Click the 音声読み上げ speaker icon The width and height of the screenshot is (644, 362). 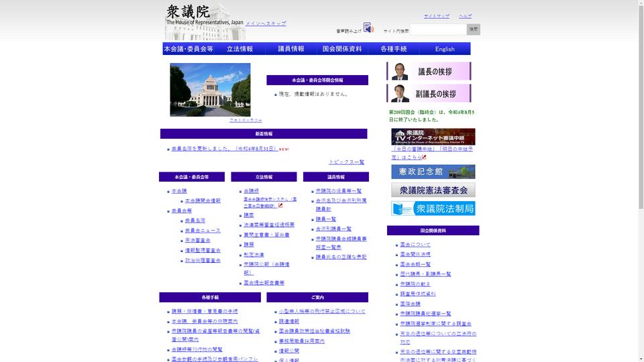pyautogui.click(x=368, y=27)
